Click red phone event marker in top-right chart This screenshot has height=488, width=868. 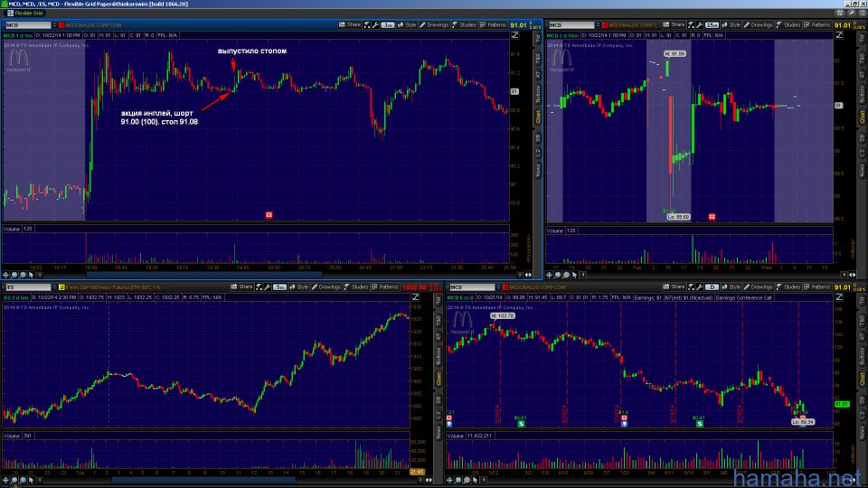[x=712, y=217]
